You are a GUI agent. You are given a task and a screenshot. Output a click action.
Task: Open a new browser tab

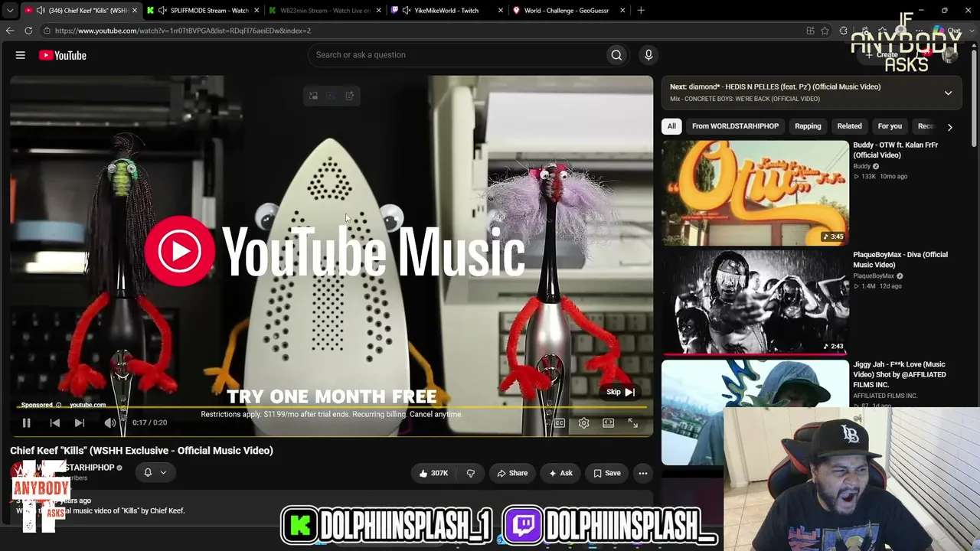[x=641, y=11]
